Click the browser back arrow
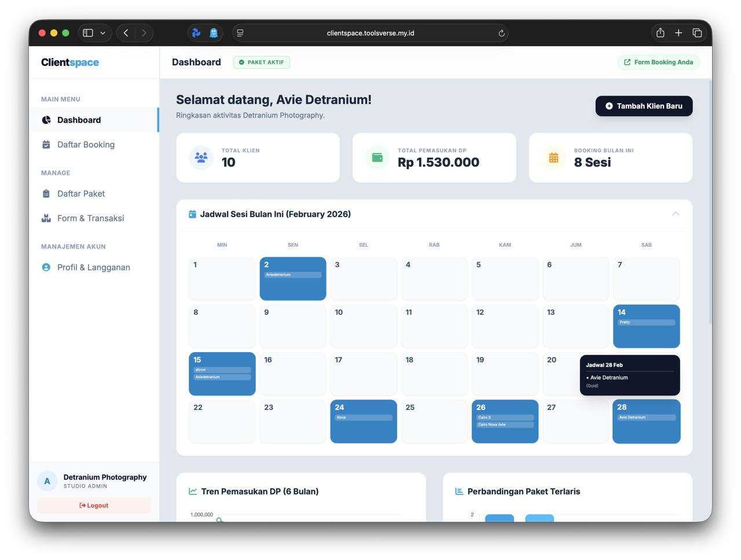The height and width of the screenshot is (560, 741). [x=126, y=33]
